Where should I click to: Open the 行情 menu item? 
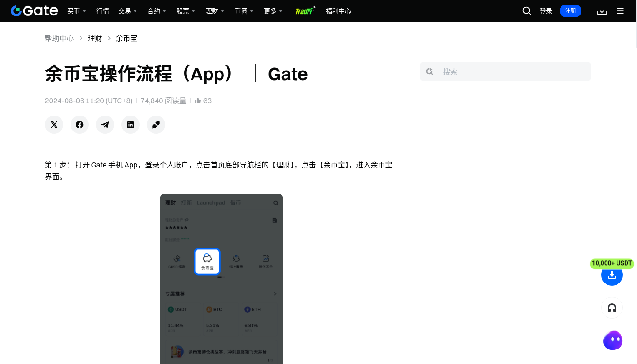point(103,11)
